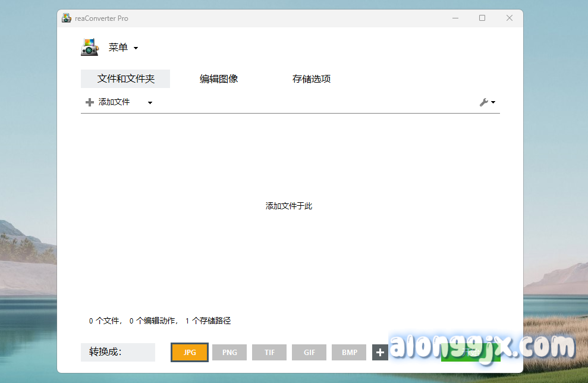Open the dropdown arrow beside the wrench
Image resolution: width=588 pixels, height=383 pixels.
[493, 103]
